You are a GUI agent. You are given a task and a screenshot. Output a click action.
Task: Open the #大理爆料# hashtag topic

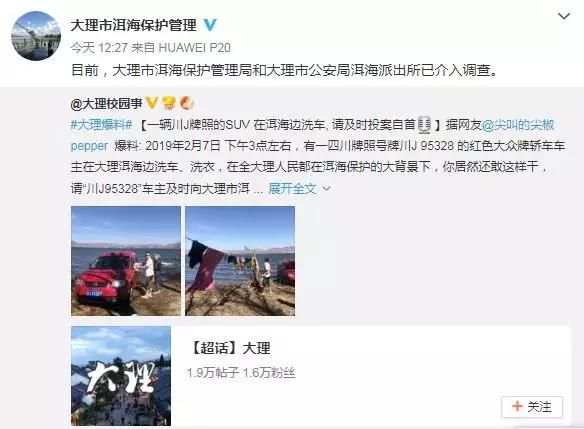[102, 124]
